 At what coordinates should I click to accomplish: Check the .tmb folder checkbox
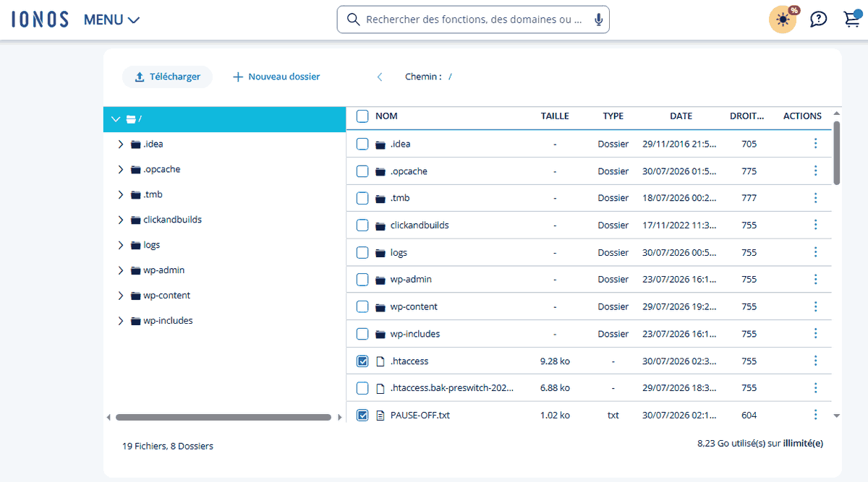(x=362, y=198)
